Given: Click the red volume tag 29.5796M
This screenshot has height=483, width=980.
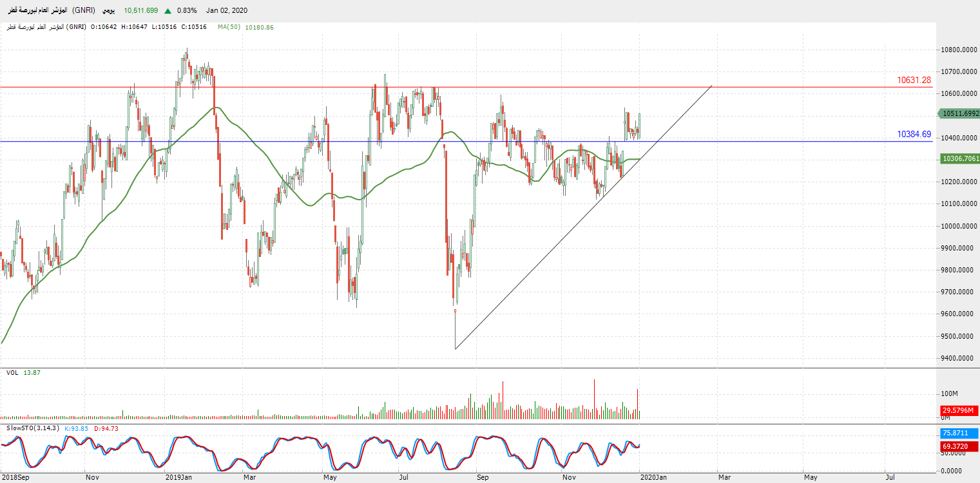Looking at the screenshot, I should coord(960,410).
